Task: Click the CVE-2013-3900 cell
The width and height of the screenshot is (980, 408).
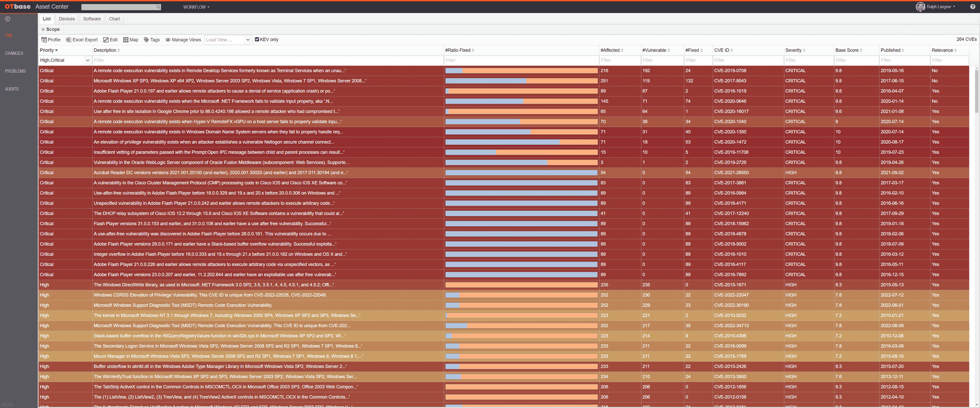Action: click(748, 377)
